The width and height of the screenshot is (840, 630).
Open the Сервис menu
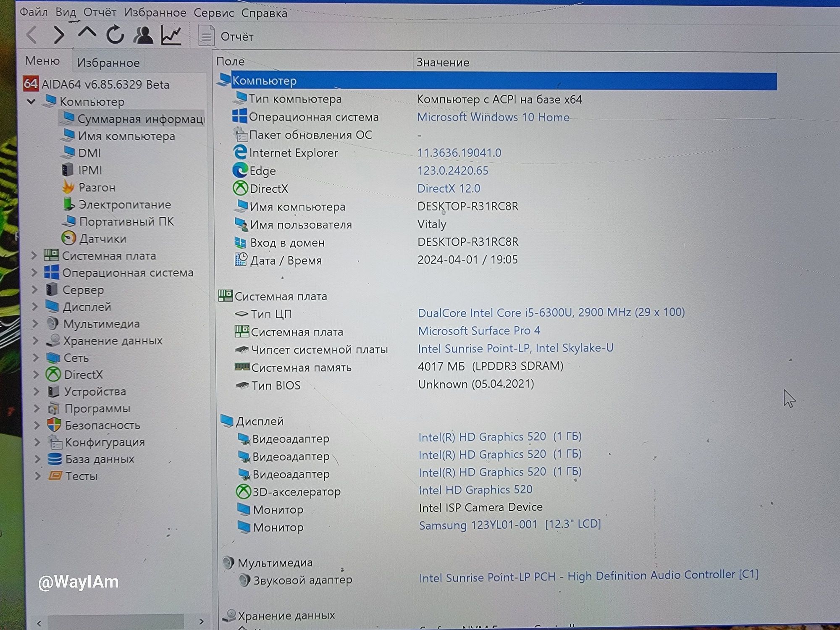coord(213,13)
